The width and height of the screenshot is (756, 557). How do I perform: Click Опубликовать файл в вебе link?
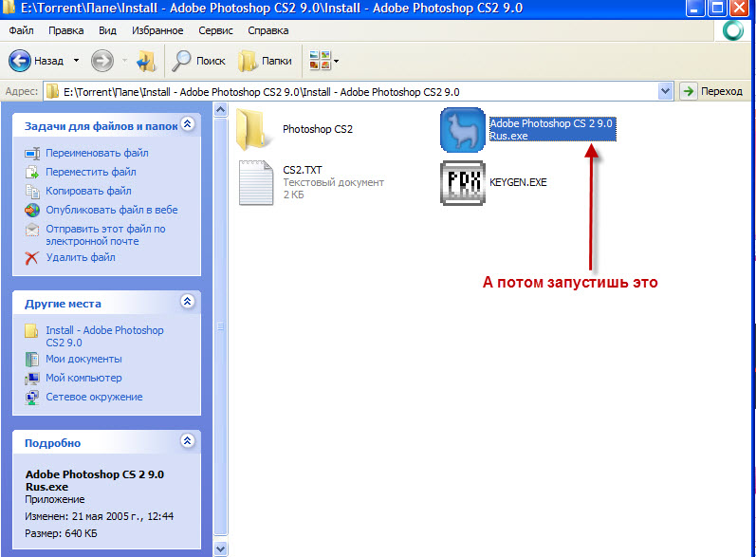[111, 210]
